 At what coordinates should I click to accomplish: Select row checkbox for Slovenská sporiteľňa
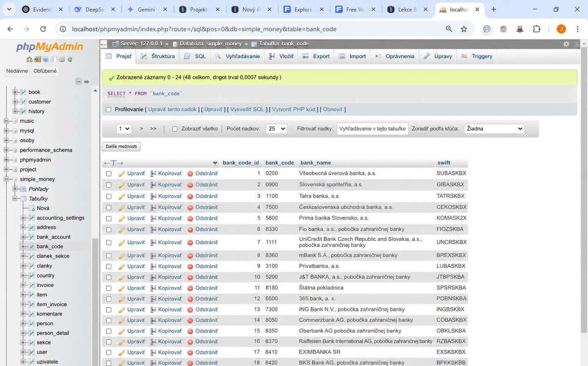click(109, 185)
